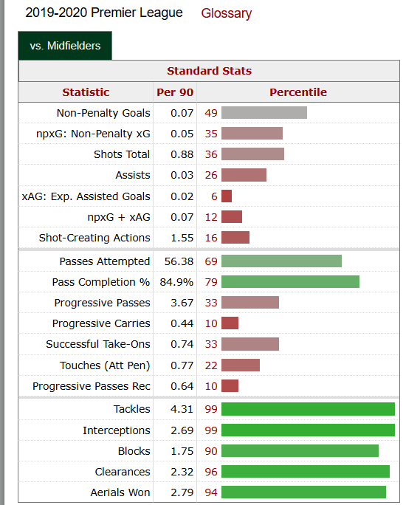Select the vs. Midfielders tab
This screenshot has width=420, height=505.
tap(65, 46)
